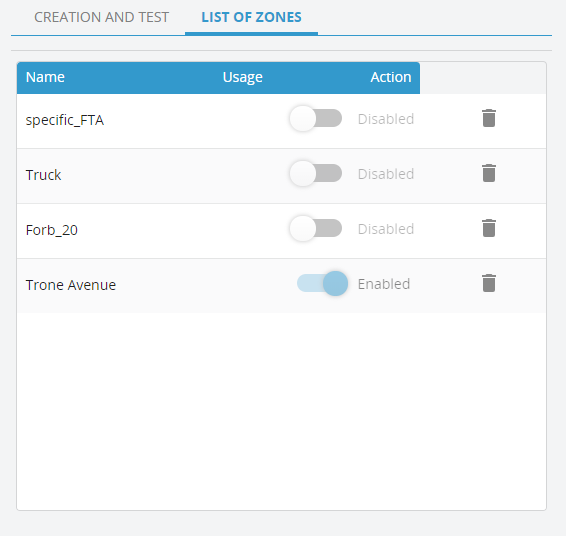Open the List of Zones tab

(x=251, y=17)
